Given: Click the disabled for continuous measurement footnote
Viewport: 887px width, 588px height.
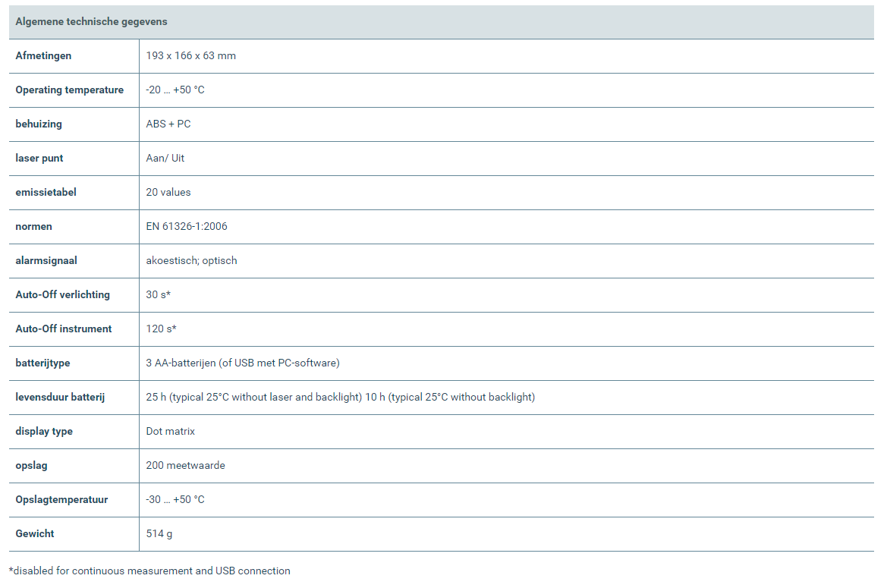Looking at the screenshot, I should [x=149, y=571].
